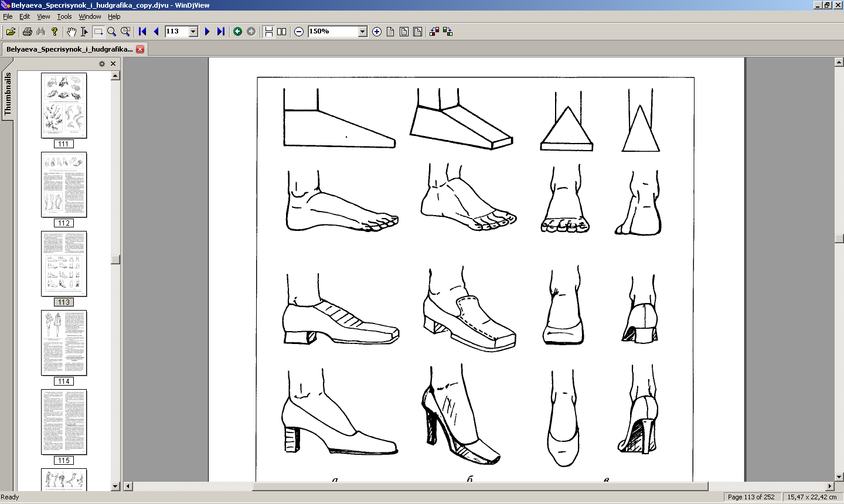Click the Print icon in toolbar

tap(27, 32)
